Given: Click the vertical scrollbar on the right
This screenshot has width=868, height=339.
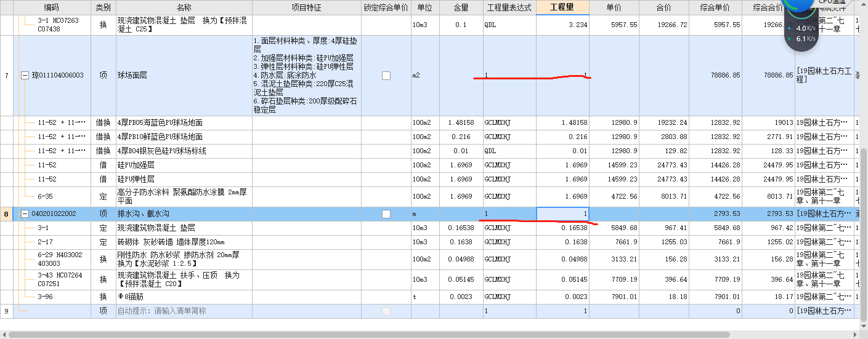Looking at the screenshot, I should coord(864,234).
